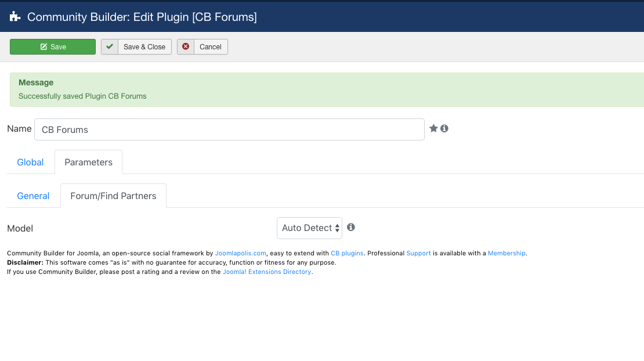644x361 pixels.
Task: Open the Support link
Action: 418,253
